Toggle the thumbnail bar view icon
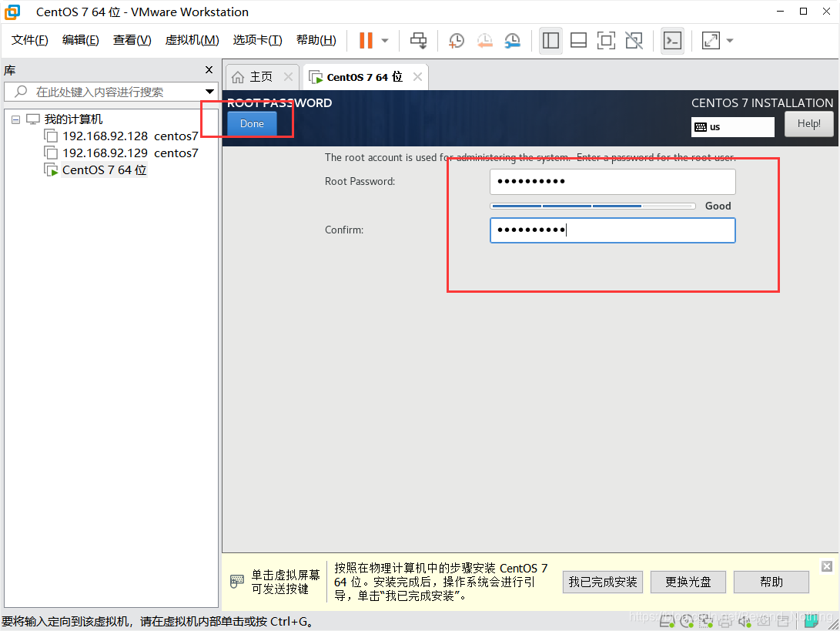 (578, 40)
